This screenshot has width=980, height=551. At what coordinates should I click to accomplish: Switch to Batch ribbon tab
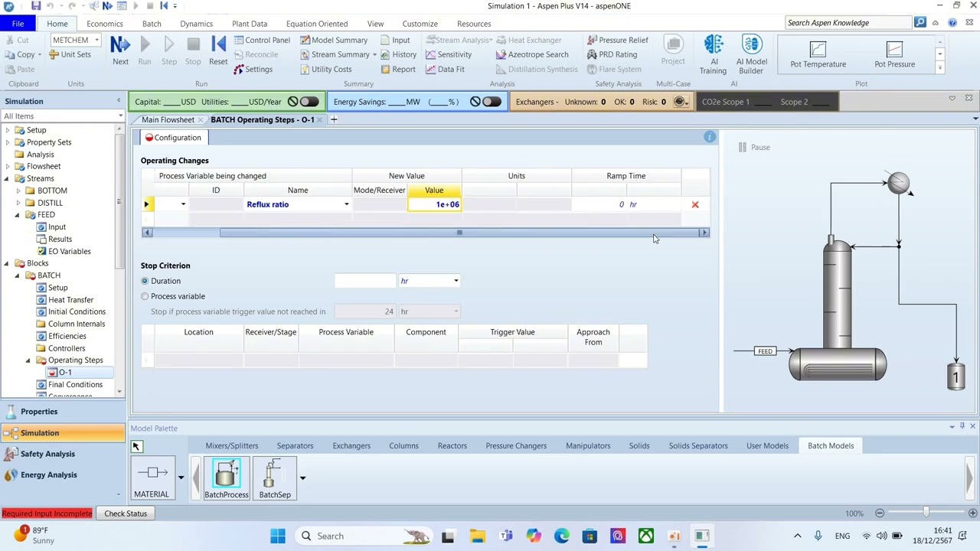pyautogui.click(x=152, y=24)
